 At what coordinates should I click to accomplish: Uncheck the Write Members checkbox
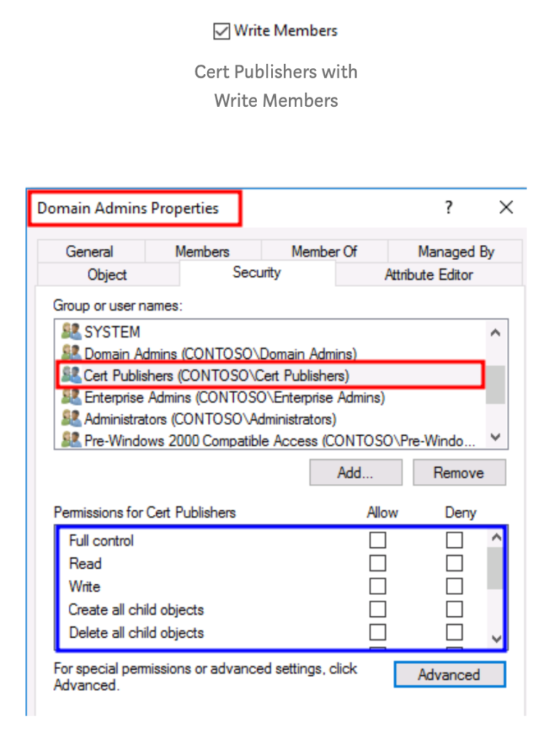click(222, 31)
